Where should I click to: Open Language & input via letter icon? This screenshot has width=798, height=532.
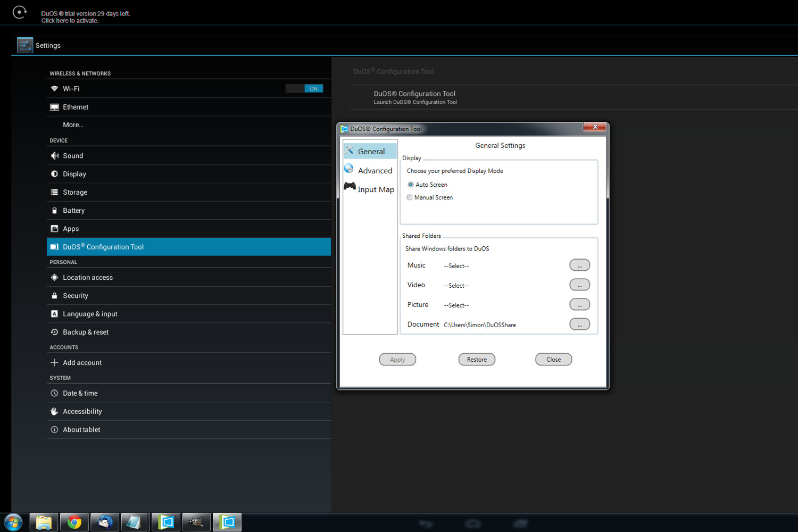click(54, 314)
